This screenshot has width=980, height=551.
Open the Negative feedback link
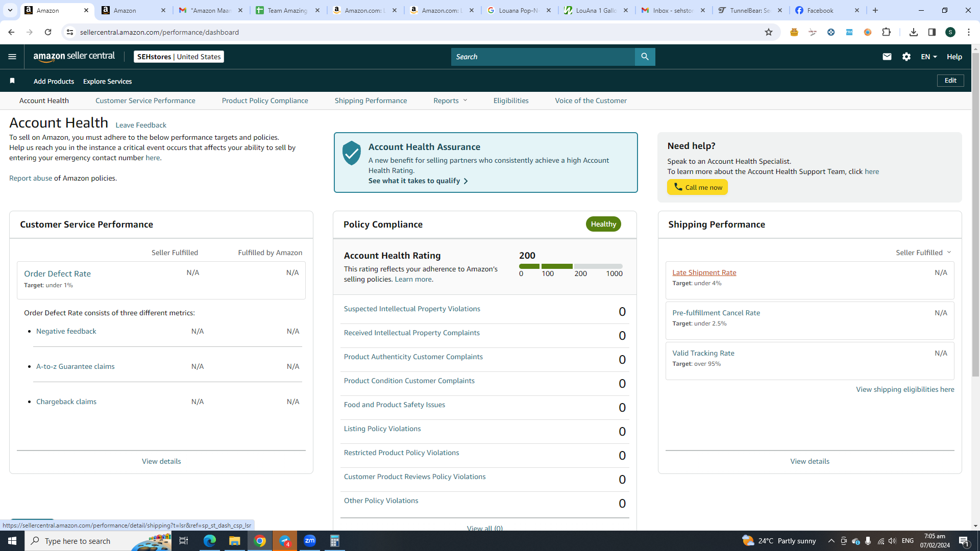pos(66,331)
